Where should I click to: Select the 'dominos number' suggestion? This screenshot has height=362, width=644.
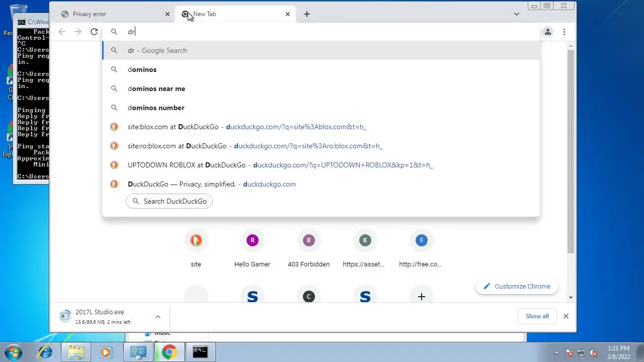321,108
